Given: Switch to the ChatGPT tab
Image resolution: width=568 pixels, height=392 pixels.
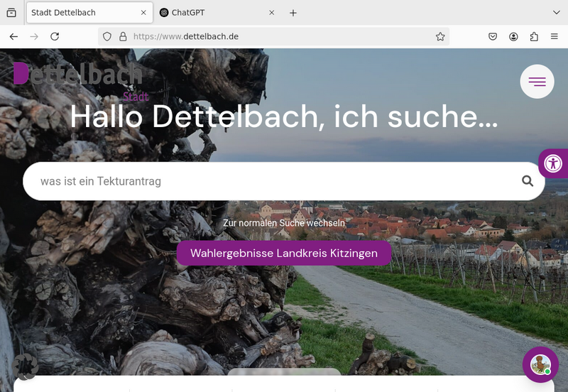Looking at the screenshot, I should pos(217,13).
